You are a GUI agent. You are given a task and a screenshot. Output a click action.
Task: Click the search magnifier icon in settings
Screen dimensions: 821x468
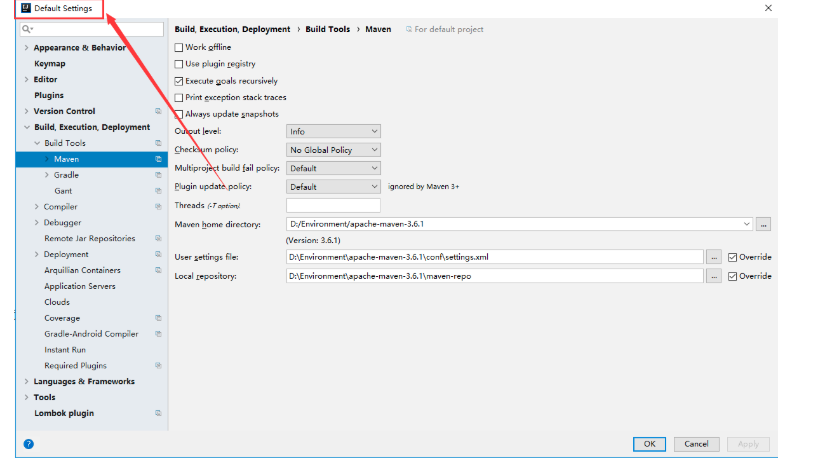click(27, 29)
